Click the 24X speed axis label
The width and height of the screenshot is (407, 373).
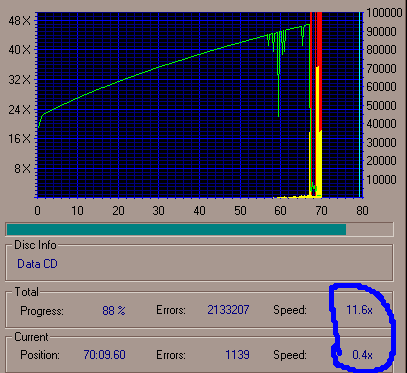coord(20,110)
